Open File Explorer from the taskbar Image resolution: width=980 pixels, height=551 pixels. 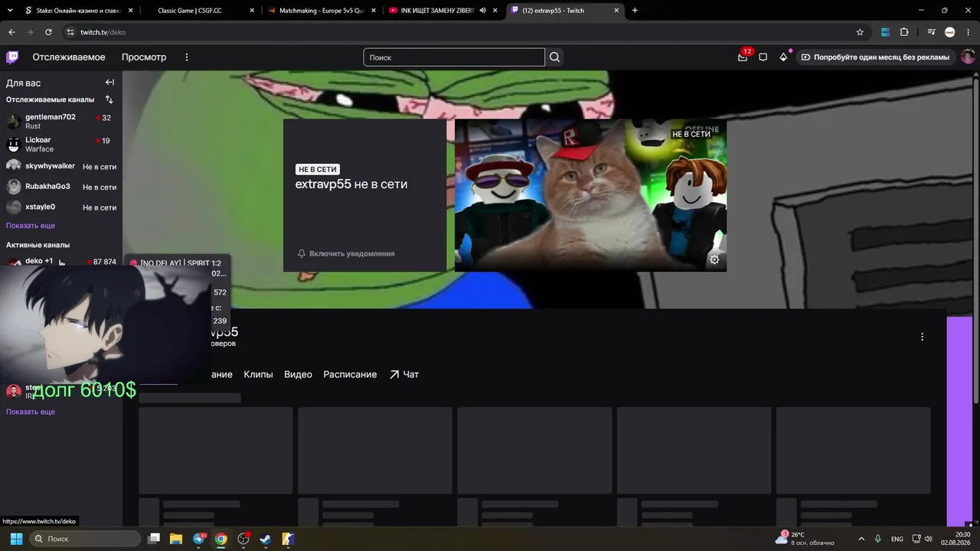click(176, 539)
